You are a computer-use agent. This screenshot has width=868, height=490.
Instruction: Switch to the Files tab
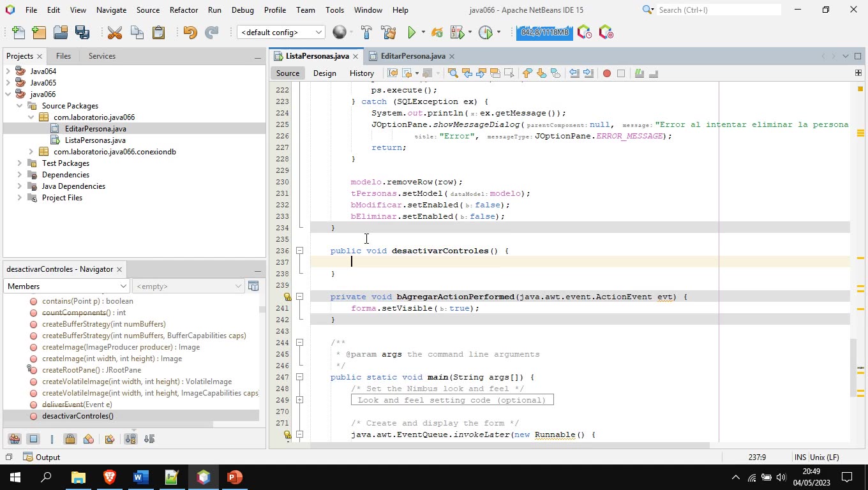point(63,56)
